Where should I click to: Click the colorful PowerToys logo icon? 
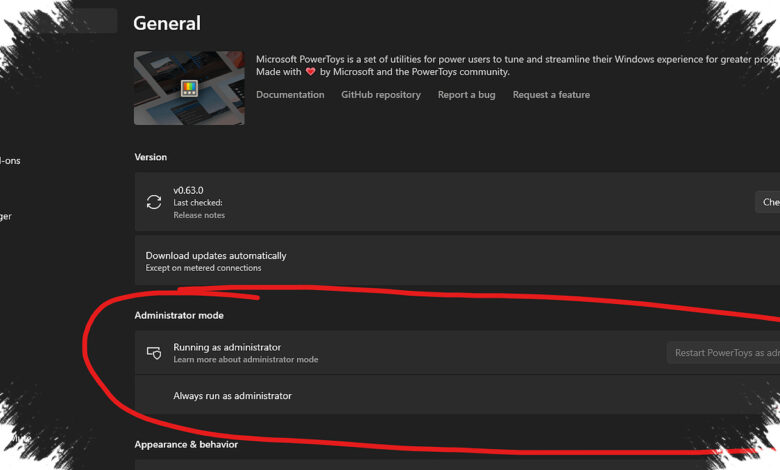tap(189, 88)
